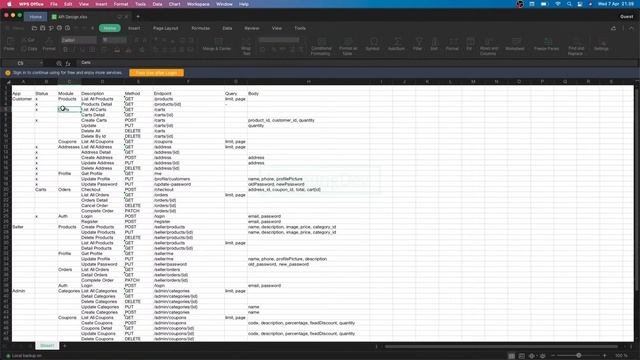Click the Worksheet tool in the ribbon
Image resolution: width=640 pixels, height=360 pixels.
point(515,44)
